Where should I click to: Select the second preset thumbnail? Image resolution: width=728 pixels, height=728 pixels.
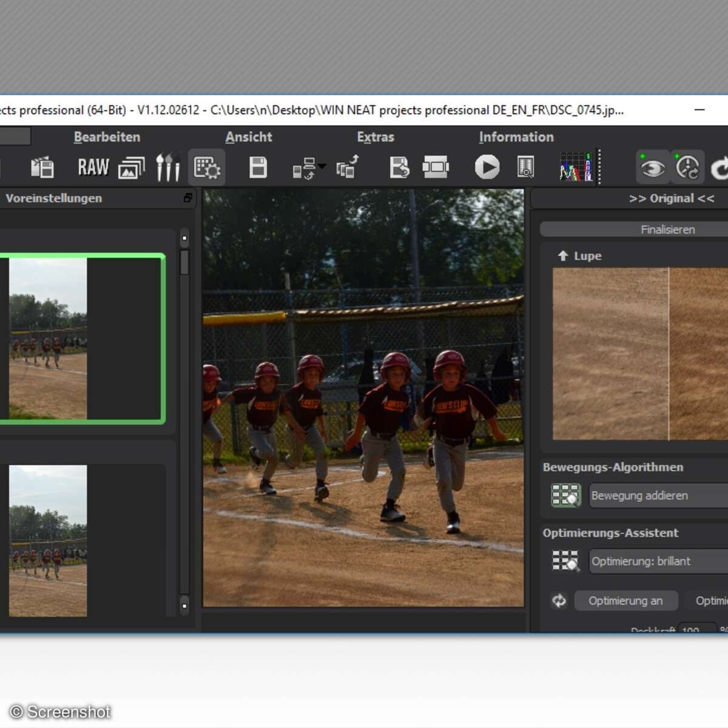click(x=48, y=541)
